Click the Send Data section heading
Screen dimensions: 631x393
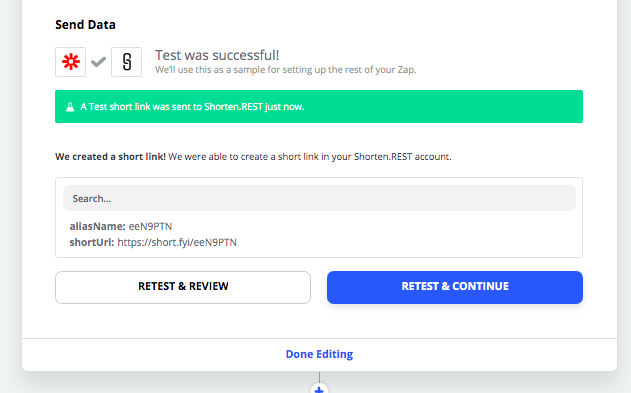pos(85,25)
